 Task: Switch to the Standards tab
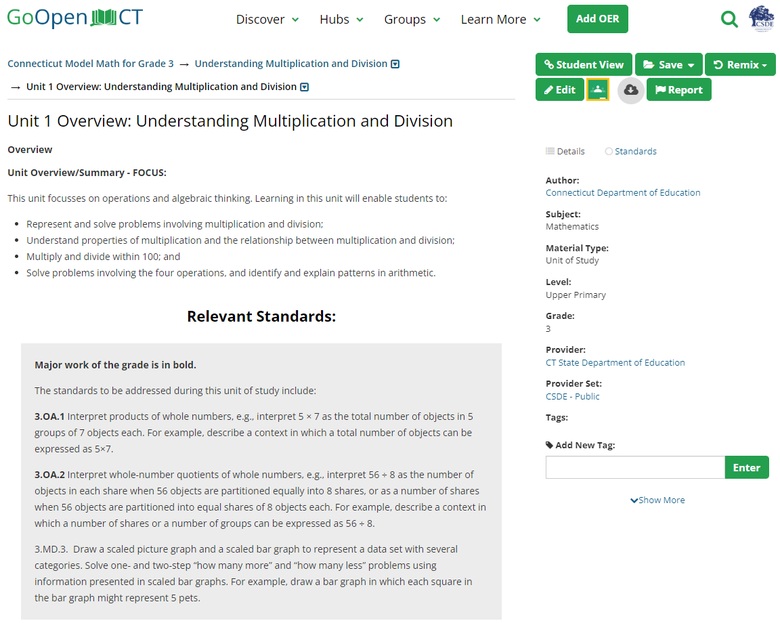tap(631, 152)
